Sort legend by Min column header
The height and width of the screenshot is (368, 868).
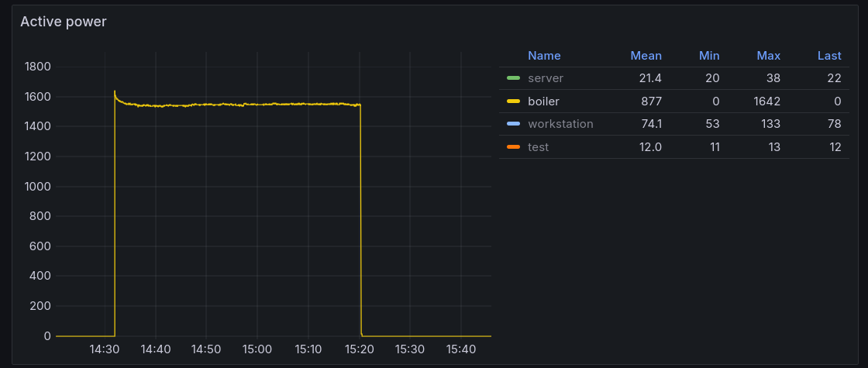(708, 56)
